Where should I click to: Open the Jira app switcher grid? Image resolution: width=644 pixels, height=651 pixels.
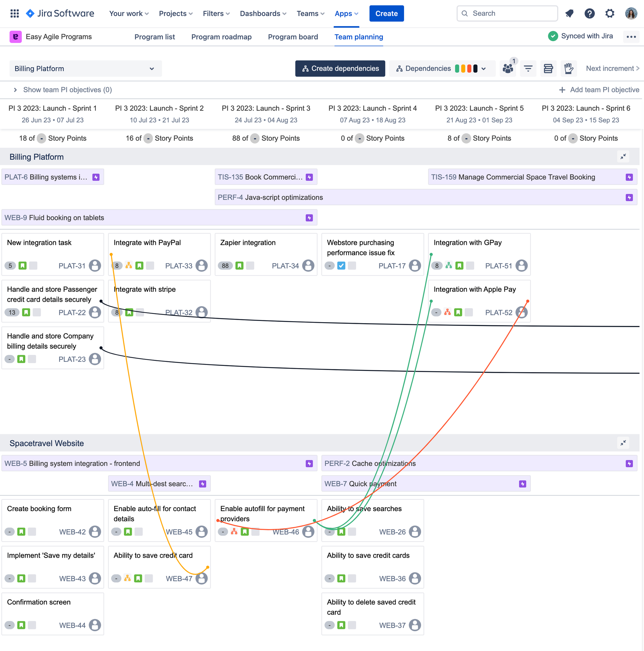click(14, 14)
